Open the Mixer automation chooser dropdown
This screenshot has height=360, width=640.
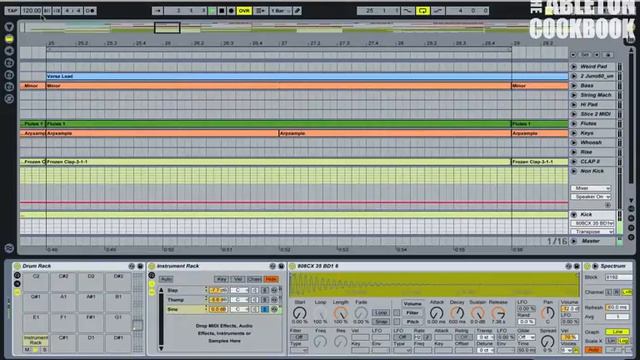[x=591, y=188]
